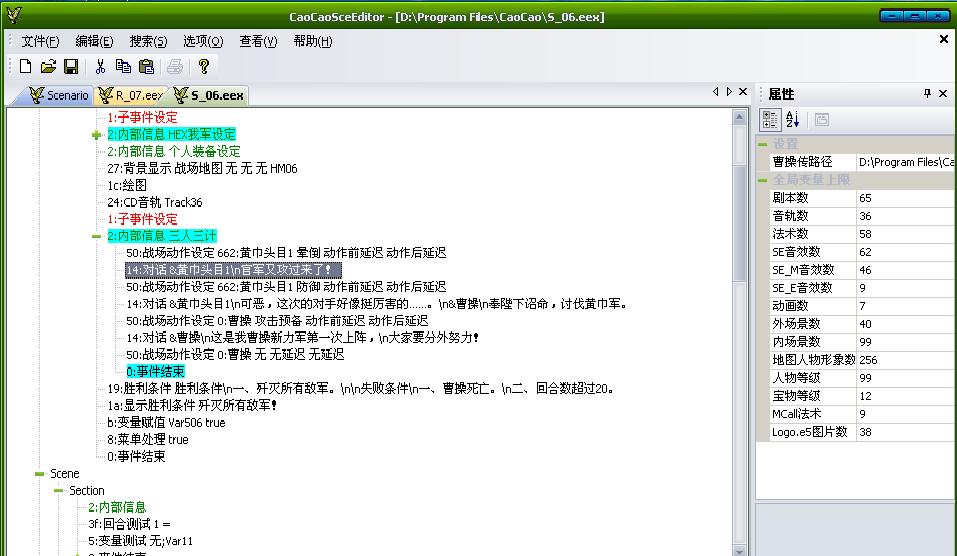This screenshot has width=957, height=556.
Task: Open the 文件(F) menu
Action: click(x=40, y=41)
